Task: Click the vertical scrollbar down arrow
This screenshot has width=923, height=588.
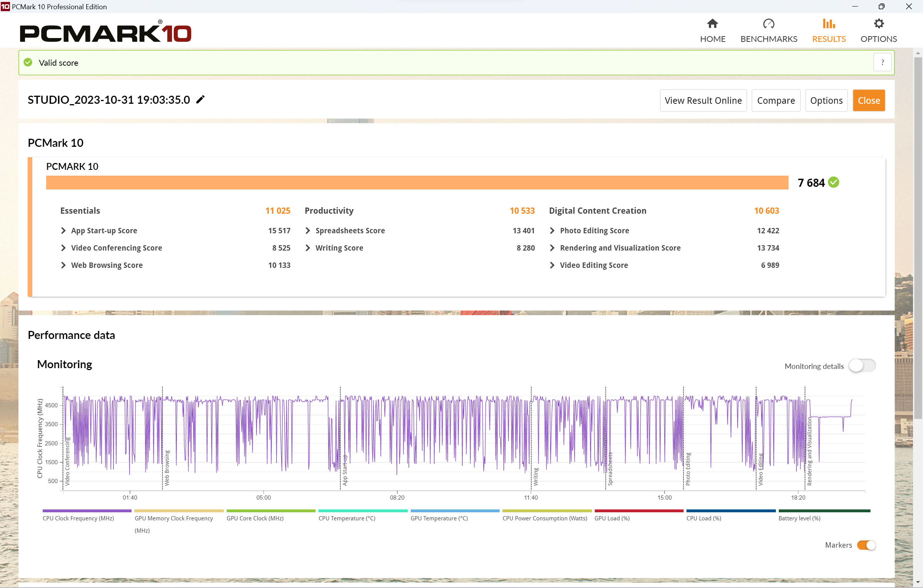Action: click(x=918, y=583)
